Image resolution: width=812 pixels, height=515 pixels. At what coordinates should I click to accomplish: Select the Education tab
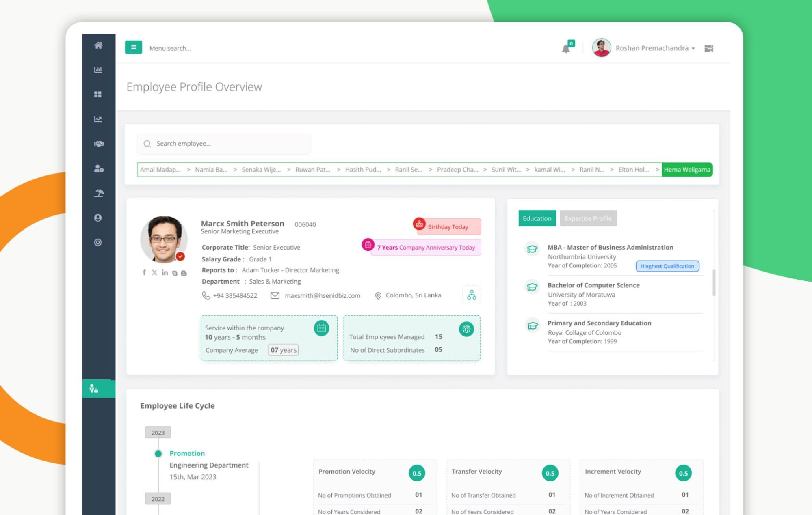pyautogui.click(x=537, y=218)
